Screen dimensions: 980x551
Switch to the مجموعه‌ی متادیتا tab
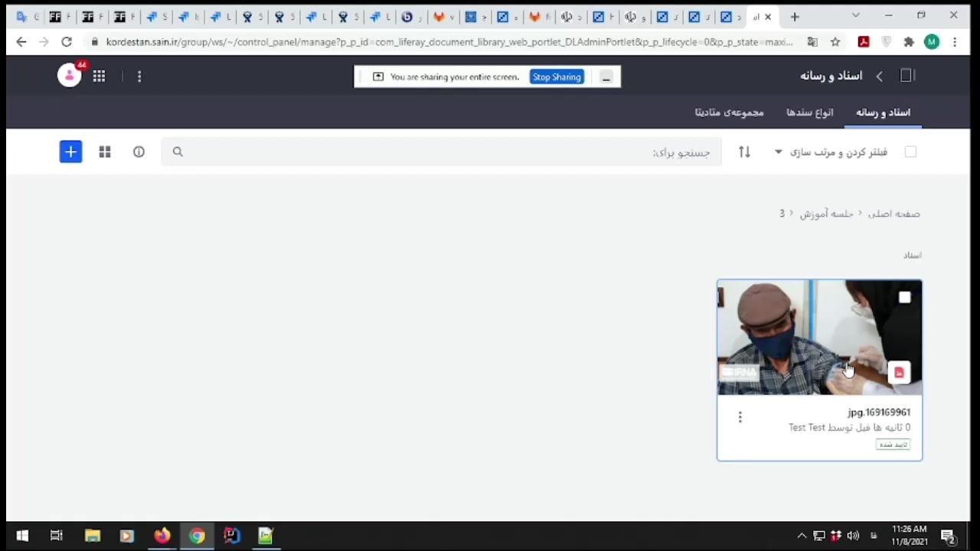729,112
